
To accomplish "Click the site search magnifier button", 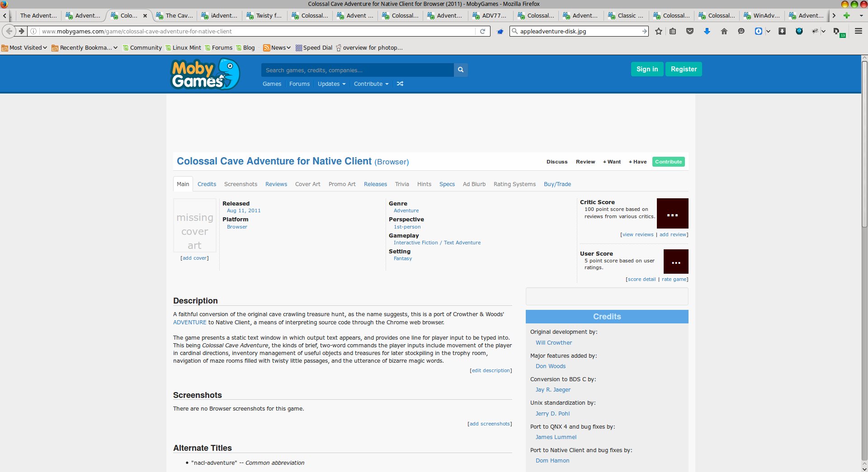I will (460, 70).
